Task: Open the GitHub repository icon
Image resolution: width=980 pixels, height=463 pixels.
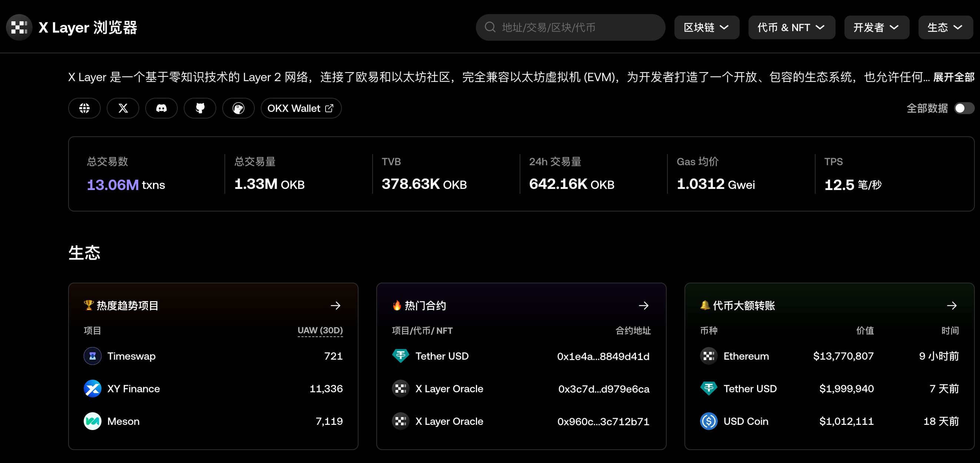Action: pyautogui.click(x=200, y=108)
